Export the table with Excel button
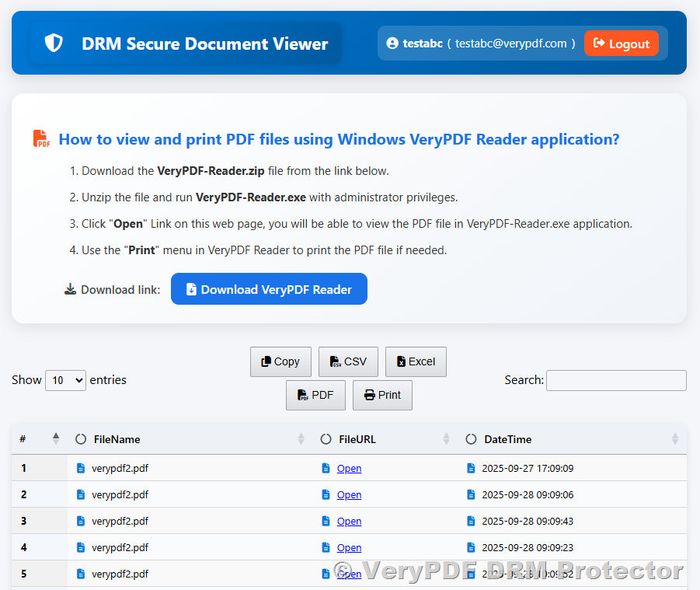The image size is (700, 590). [x=416, y=361]
